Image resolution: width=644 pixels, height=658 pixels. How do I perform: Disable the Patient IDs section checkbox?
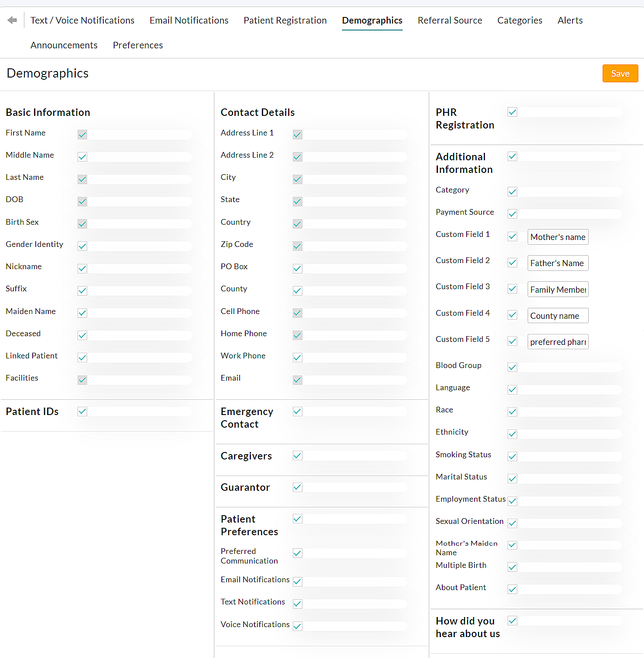[x=82, y=412]
